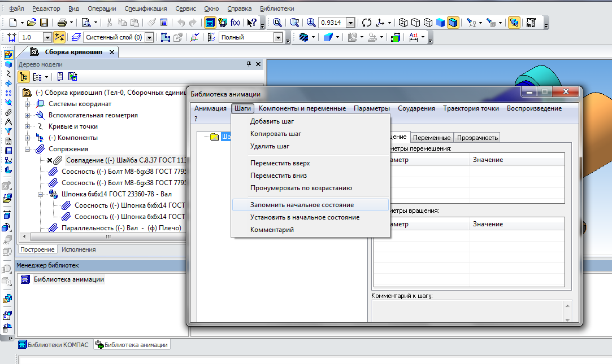Click the context help arrow icon
The height and width of the screenshot is (364, 612).
(252, 23)
